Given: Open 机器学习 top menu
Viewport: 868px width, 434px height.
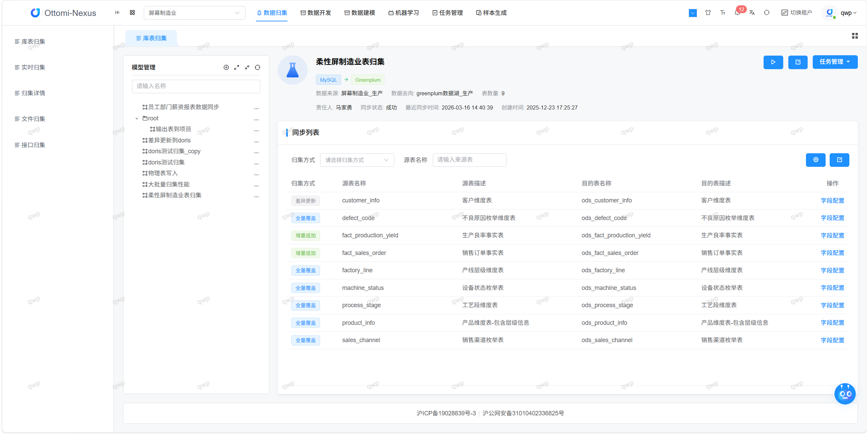Looking at the screenshot, I should coord(403,13).
